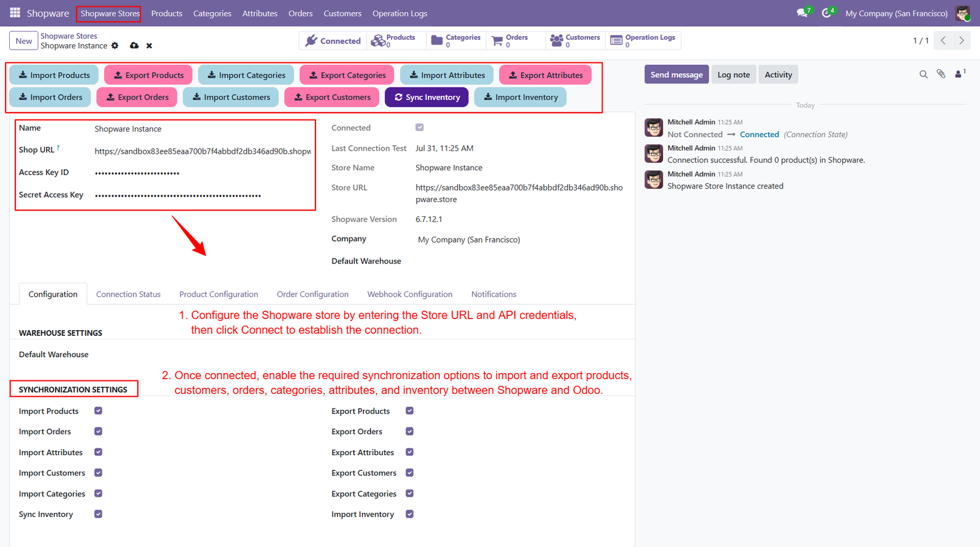Switch to the Product Configuration tab

219,294
